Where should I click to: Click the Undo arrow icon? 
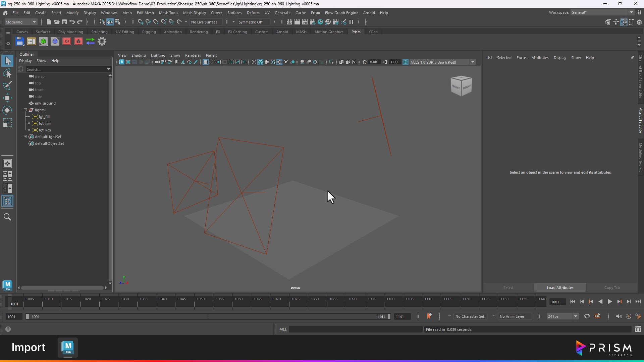click(72, 22)
